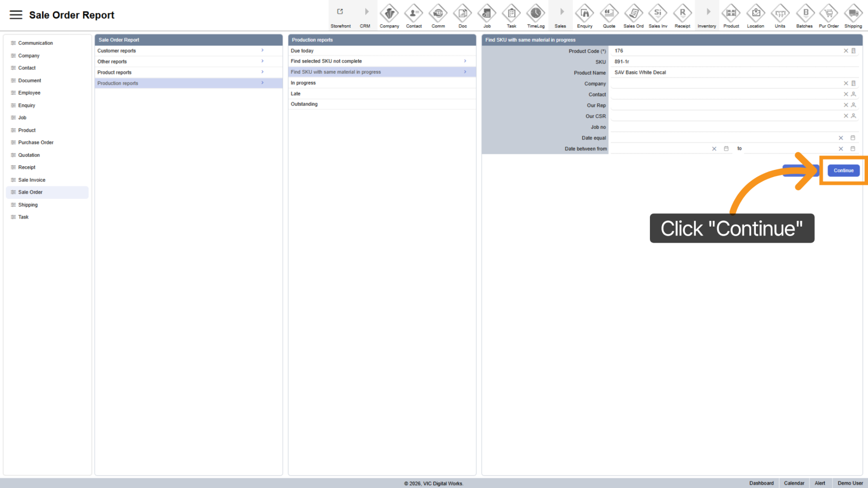868x488 pixels.
Task: Select Due today report
Action: (382, 51)
